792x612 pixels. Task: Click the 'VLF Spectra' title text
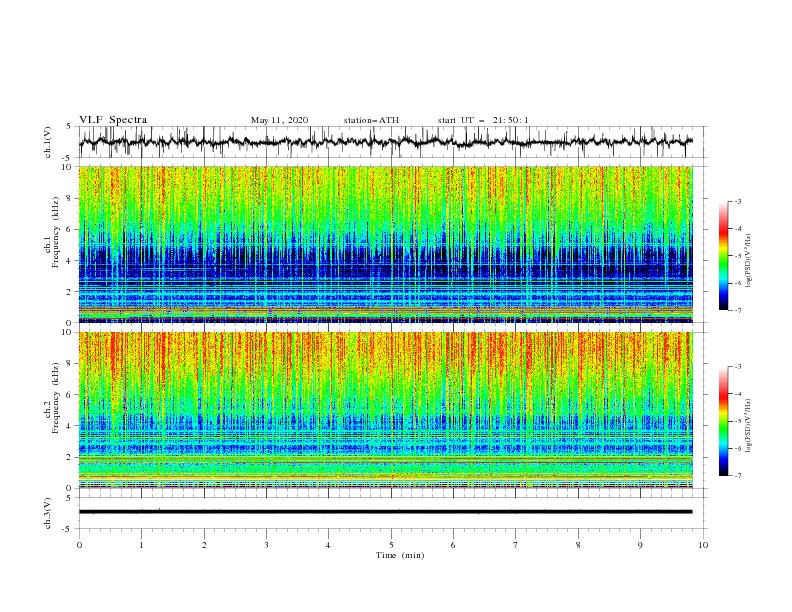pos(113,120)
